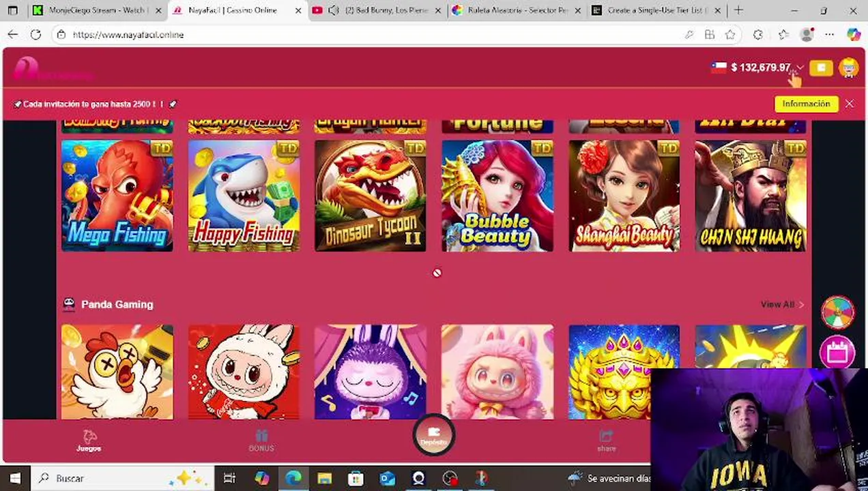Click View All for Panda Gaming

point(782,304)
